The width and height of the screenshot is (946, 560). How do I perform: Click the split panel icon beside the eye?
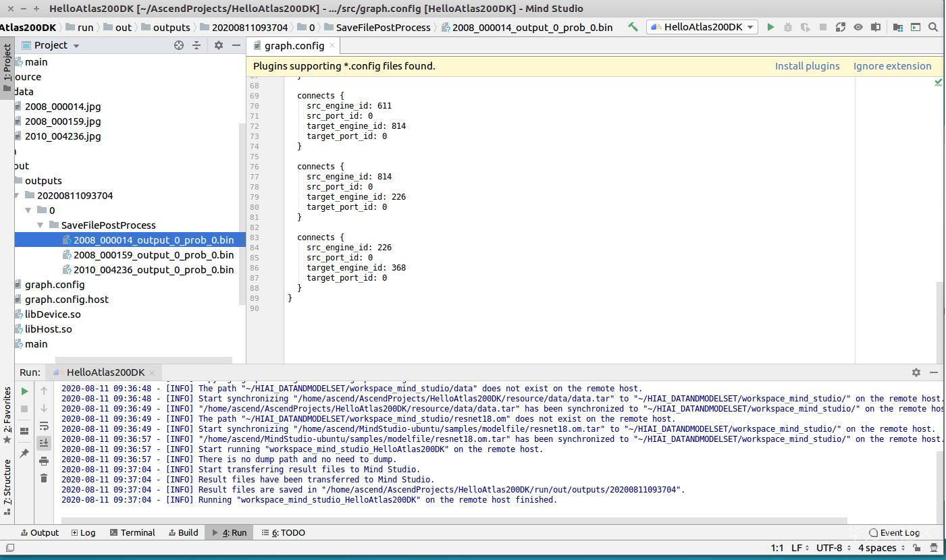coord(876,27)
